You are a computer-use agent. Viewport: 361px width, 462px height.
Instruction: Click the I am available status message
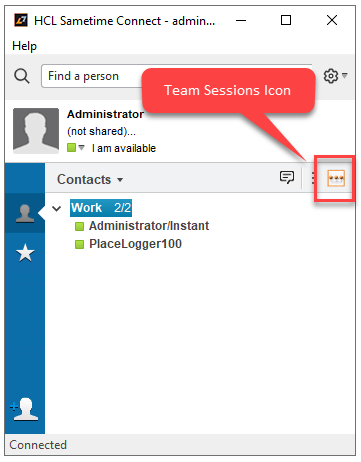coord(124,148)
